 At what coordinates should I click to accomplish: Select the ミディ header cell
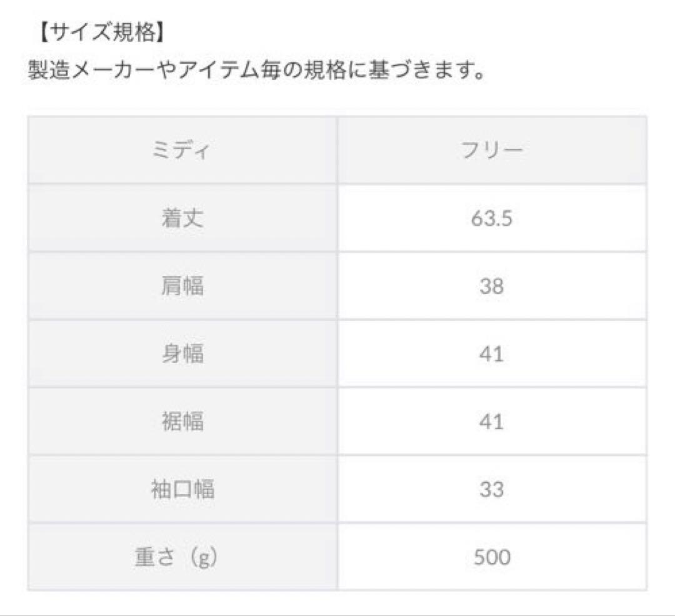tap(182, 151)
